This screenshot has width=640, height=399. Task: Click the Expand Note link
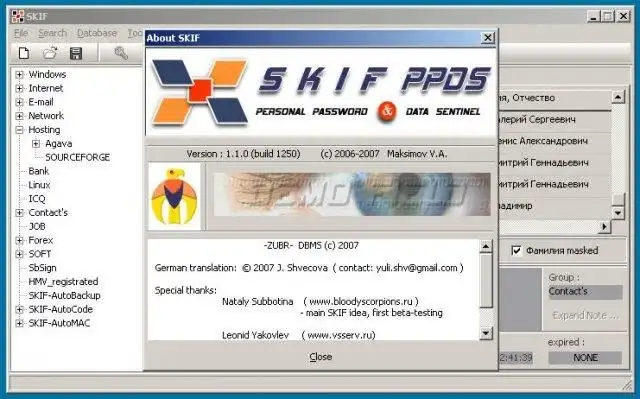(585, 315)
